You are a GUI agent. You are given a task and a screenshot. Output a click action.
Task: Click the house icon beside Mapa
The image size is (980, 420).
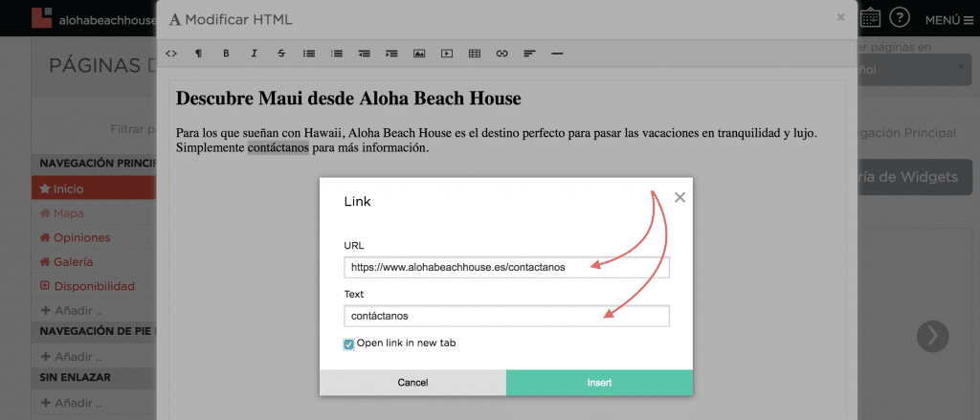[x=45, y=213]
